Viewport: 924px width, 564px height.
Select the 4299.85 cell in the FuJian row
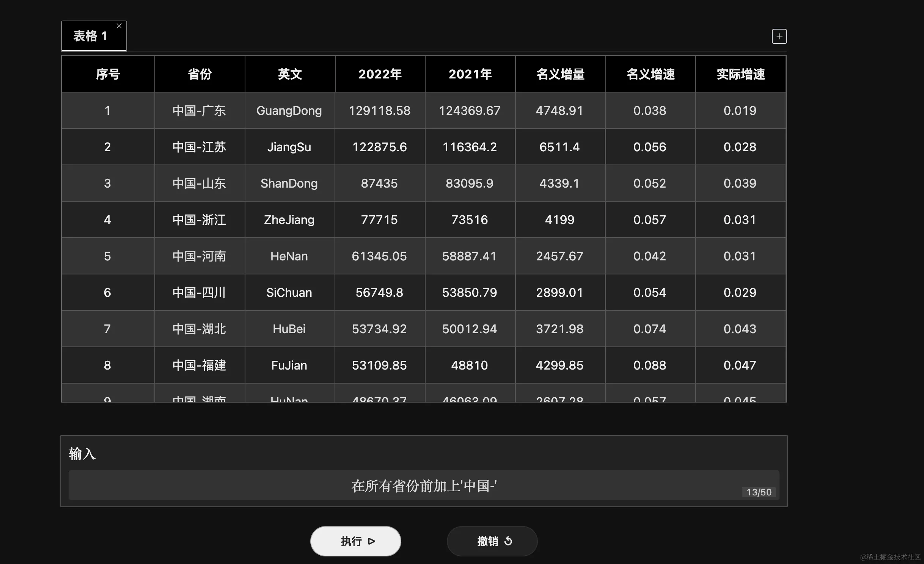click(559, 365)
